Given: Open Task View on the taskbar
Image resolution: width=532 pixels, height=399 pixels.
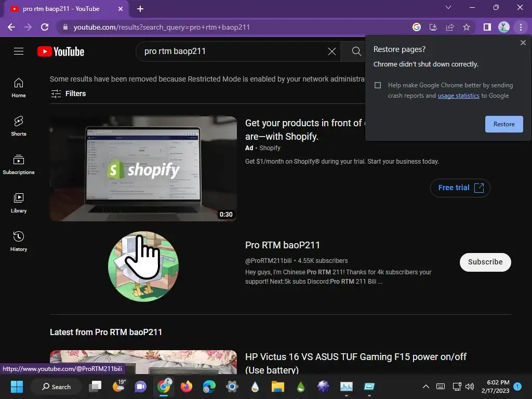Looking at the screenshot, I should point(96,387).
